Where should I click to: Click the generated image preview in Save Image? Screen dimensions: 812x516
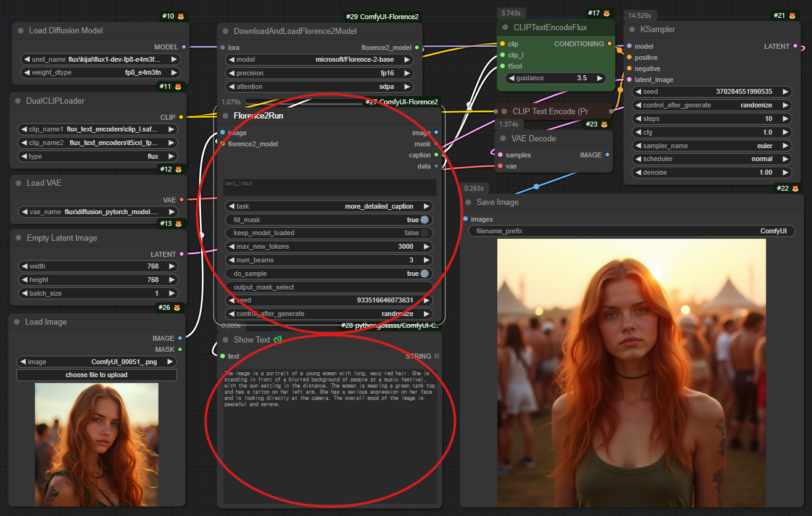(631, 373)
